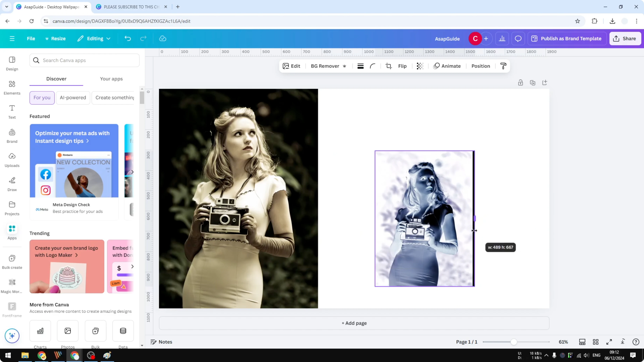Switch to the Your apps tab
Screen dimensions: 644x362
tap(111, 79)
